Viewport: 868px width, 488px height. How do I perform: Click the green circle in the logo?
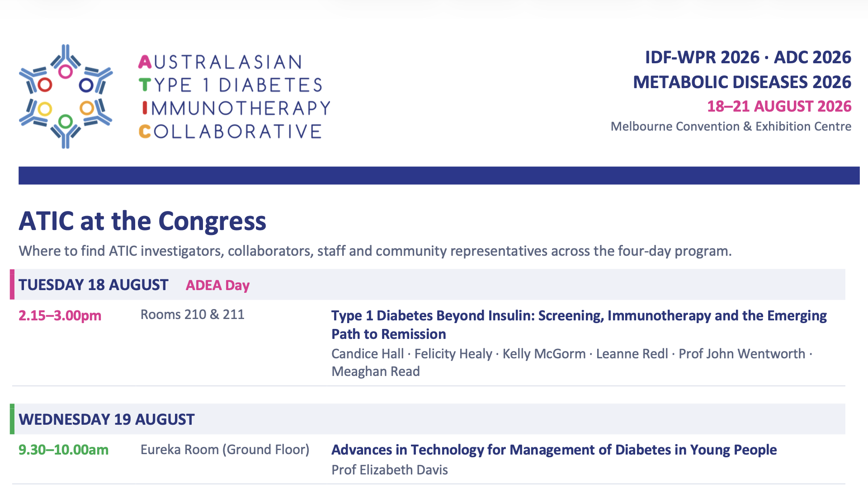coord(66,121)
